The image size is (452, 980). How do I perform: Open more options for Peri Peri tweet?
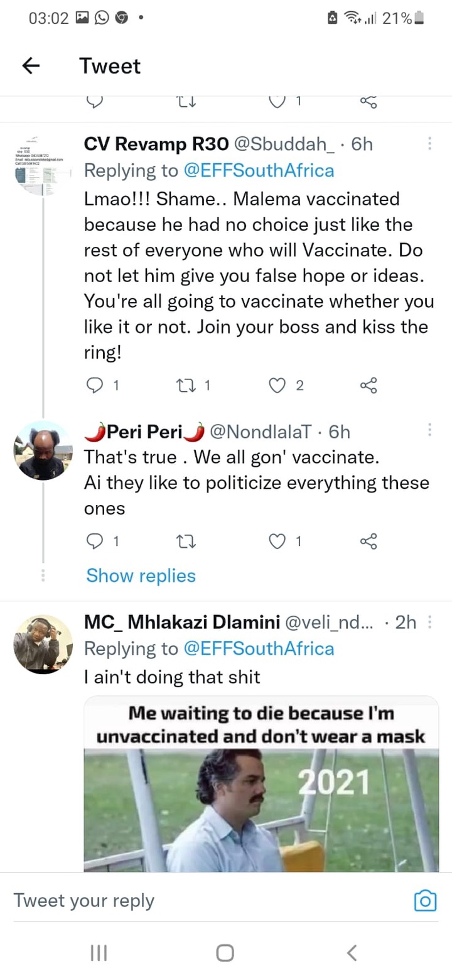coord(430,430)
